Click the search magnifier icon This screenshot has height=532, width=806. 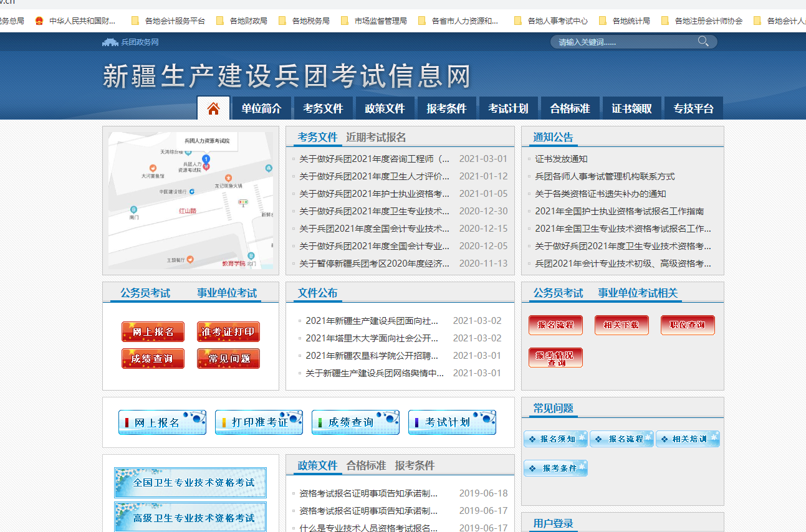point(703,42)
